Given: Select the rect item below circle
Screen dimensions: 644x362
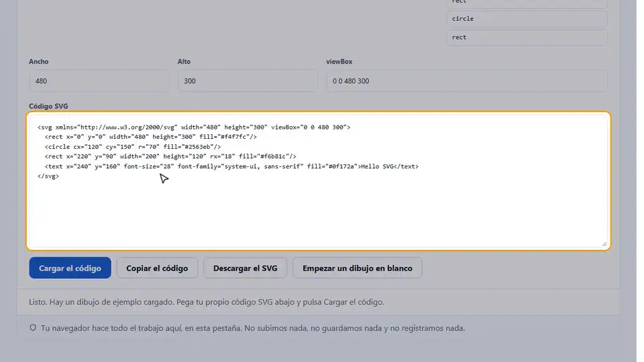Looking at the screenshot, I should coord(527,38).
